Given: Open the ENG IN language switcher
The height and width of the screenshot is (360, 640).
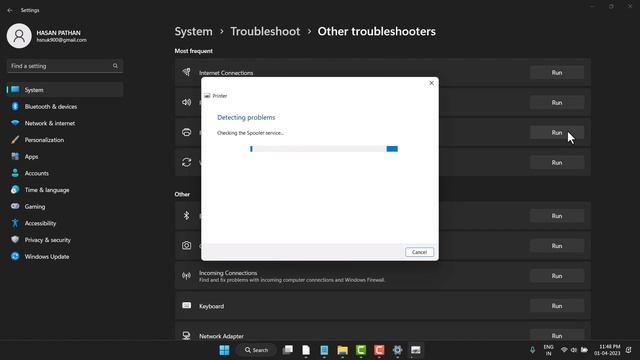Looking at the screenshot, I should 549,350.
